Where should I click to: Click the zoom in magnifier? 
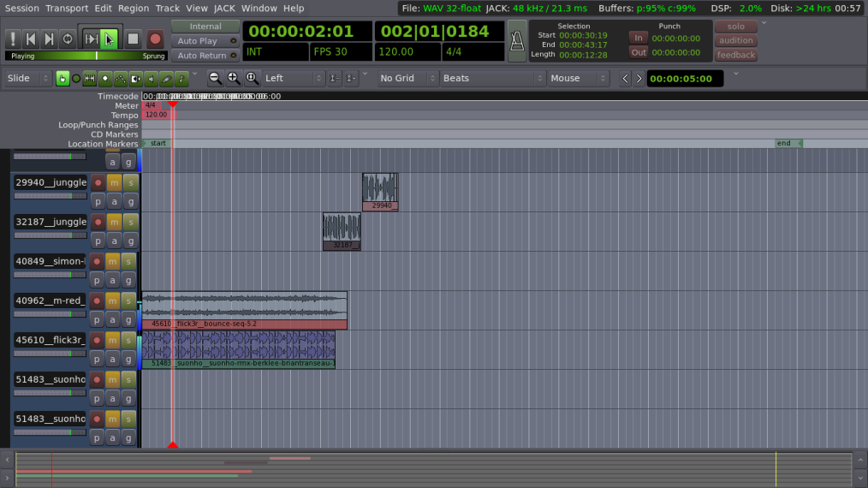(x=234, y=79)
